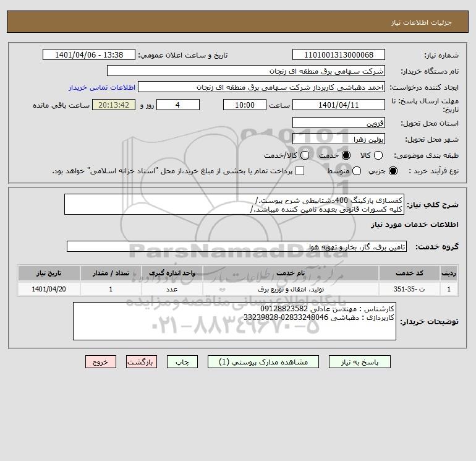
Task: Click the service group field تامین برق، گاز
Action: pos(237,246)
